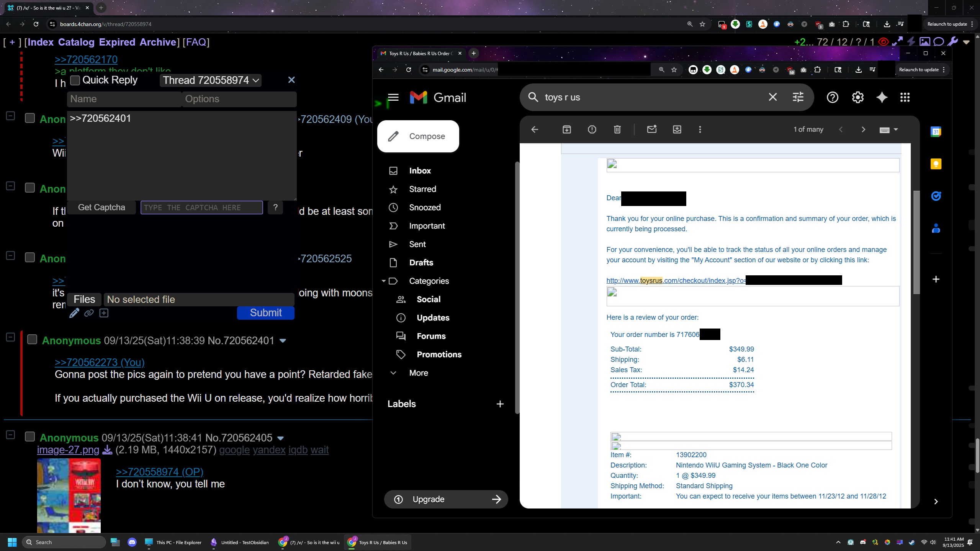980x551 pixels.
Task: Click the Name field in Quick Reply
Action: (124, 99)
